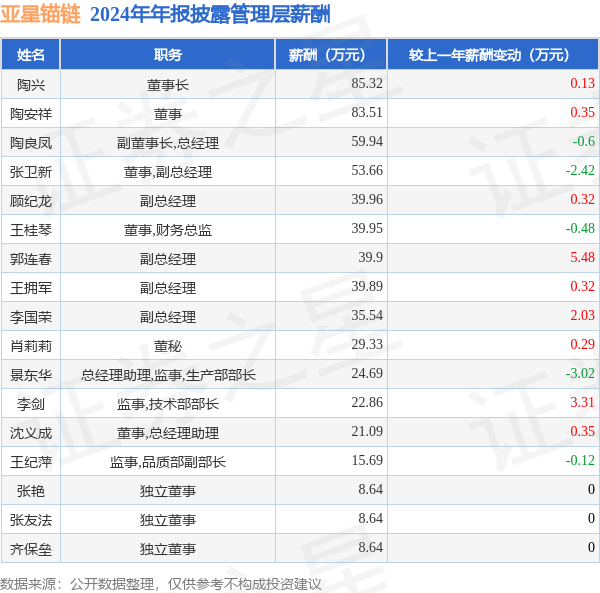Click the change value 0.29

(x=582, y=345)
